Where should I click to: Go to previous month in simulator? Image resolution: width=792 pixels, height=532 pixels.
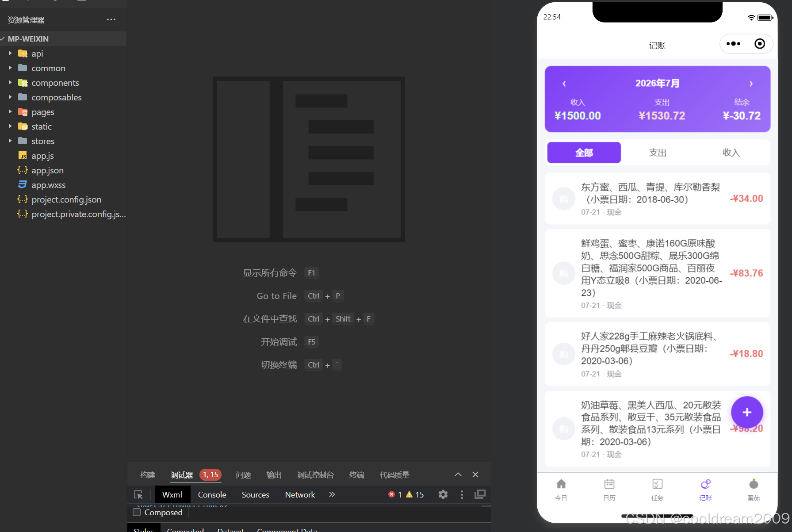[564, 84]
